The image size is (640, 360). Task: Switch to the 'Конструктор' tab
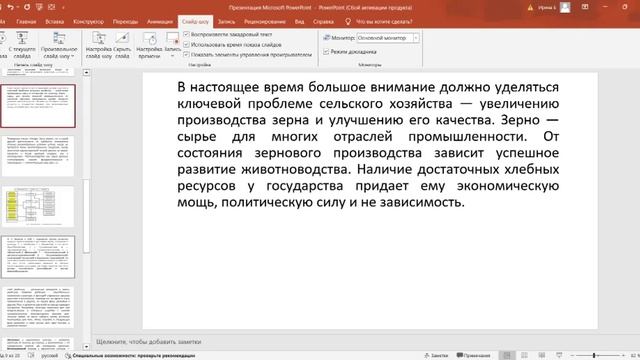(x=89, y=21)
